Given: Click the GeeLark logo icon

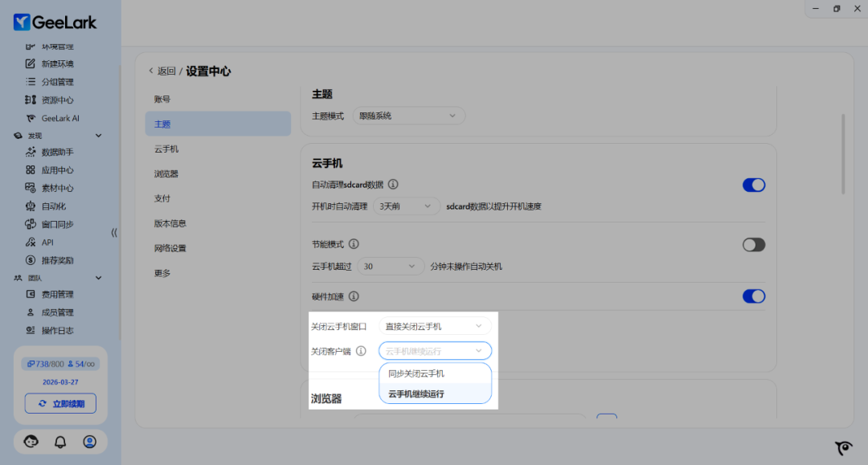Looking at the screenshot, I should (23, 22).
